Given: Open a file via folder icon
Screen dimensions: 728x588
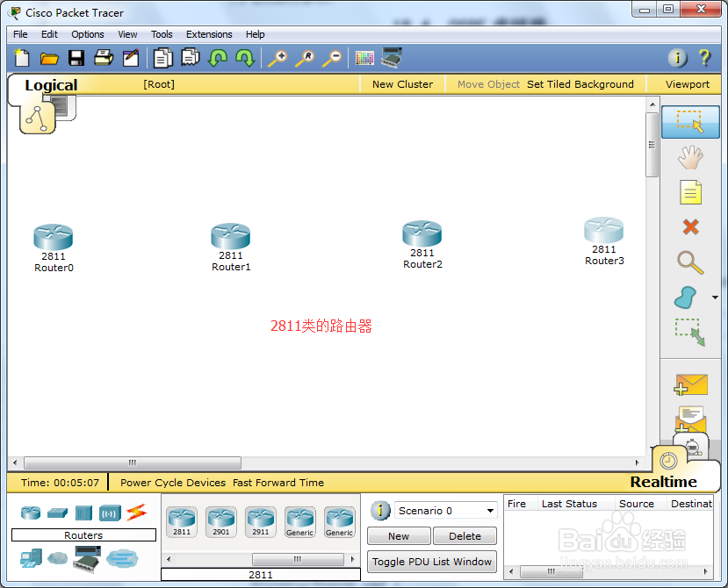Looking at the screenshot, I should [49, 59].
